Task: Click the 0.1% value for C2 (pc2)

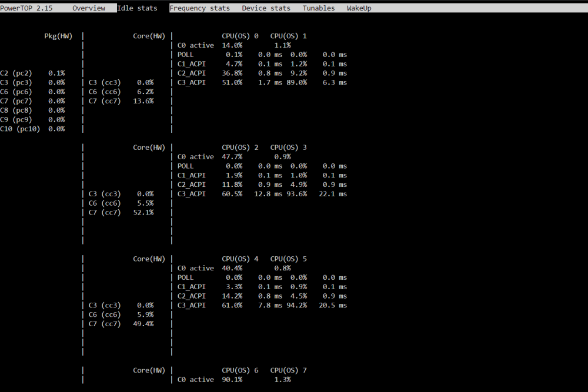Action: [56, 73]
